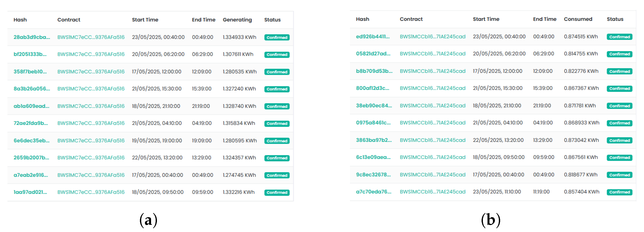Screen dimensions: 644x232
Task: Click Confirmed badge for 0.874515 KWh row
Action: (619, 37)
